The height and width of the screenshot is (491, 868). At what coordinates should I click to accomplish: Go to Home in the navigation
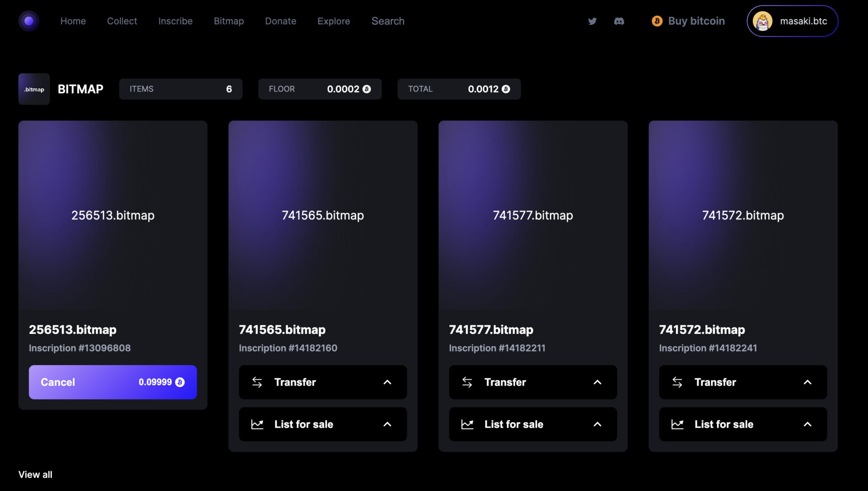73,21
